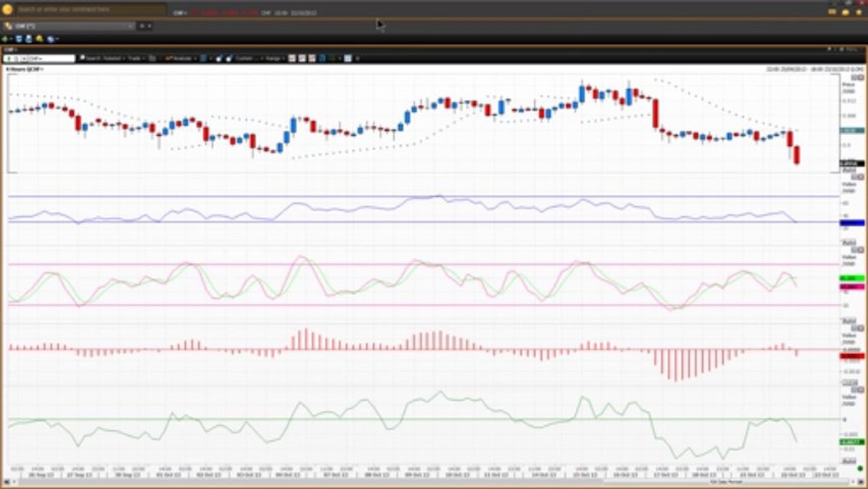The height and width of the screenshot is (489, 868).
Task: Open the Range dropdown
Action: (276, 58)
